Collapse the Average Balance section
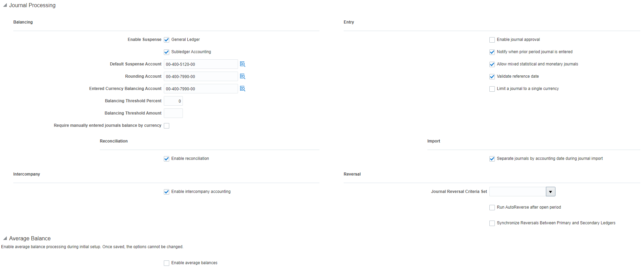 click(x=5, y=239)
